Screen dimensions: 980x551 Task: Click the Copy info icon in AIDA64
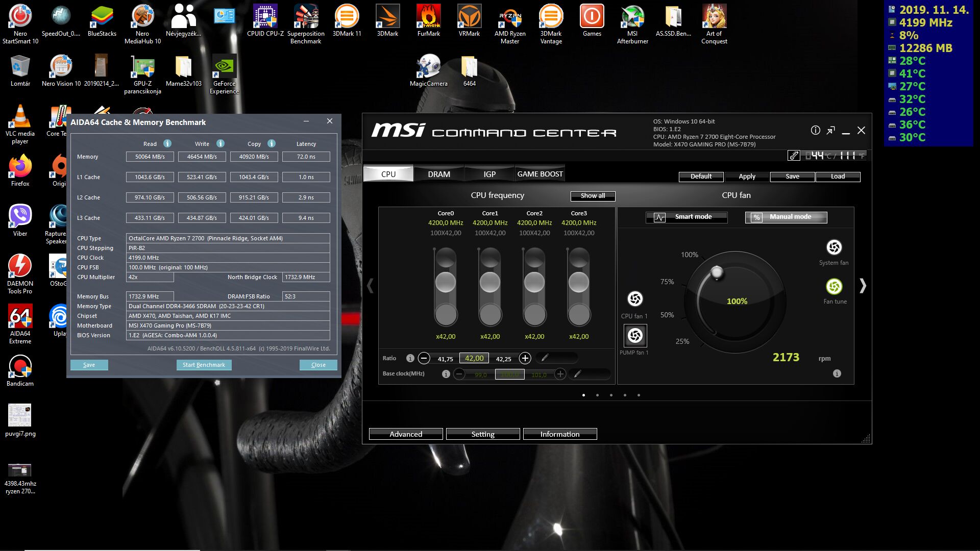click(x=272, y=143)
